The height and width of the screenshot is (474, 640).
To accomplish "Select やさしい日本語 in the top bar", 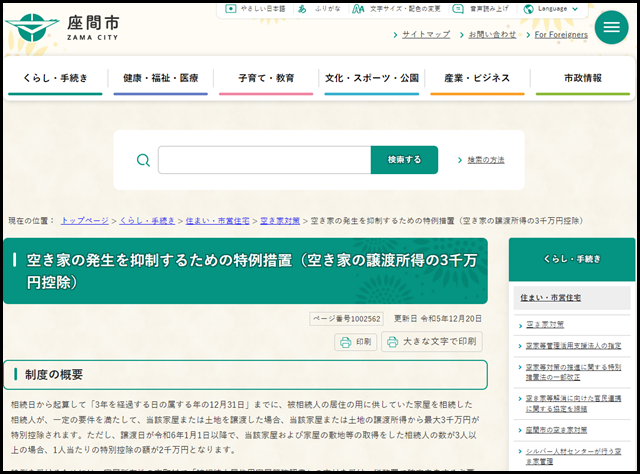I will pos(263,9).
